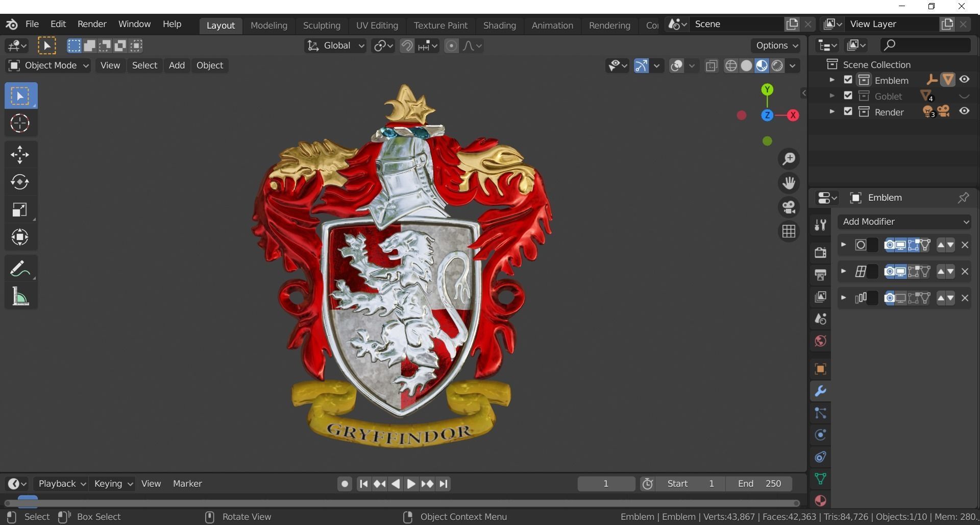Switch to the Sculpting workspace tab
980x525 pixels.
point(322,26)
